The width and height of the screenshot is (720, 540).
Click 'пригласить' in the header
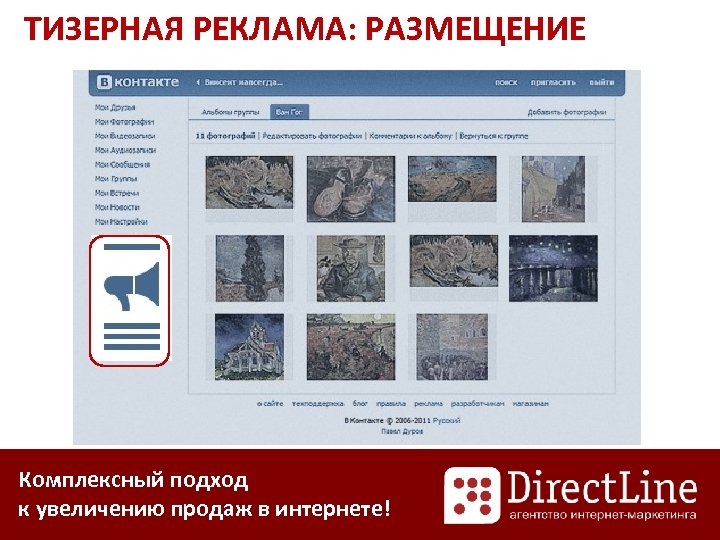(x=553, y=83)
